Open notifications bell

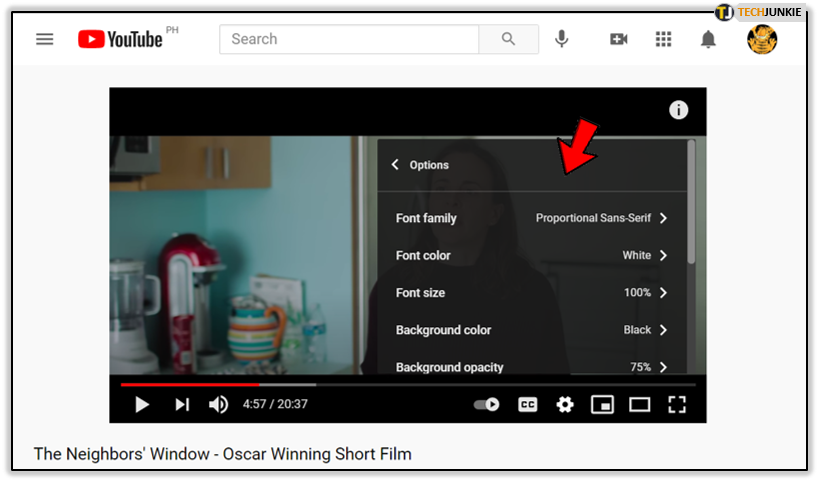point(708,39)
